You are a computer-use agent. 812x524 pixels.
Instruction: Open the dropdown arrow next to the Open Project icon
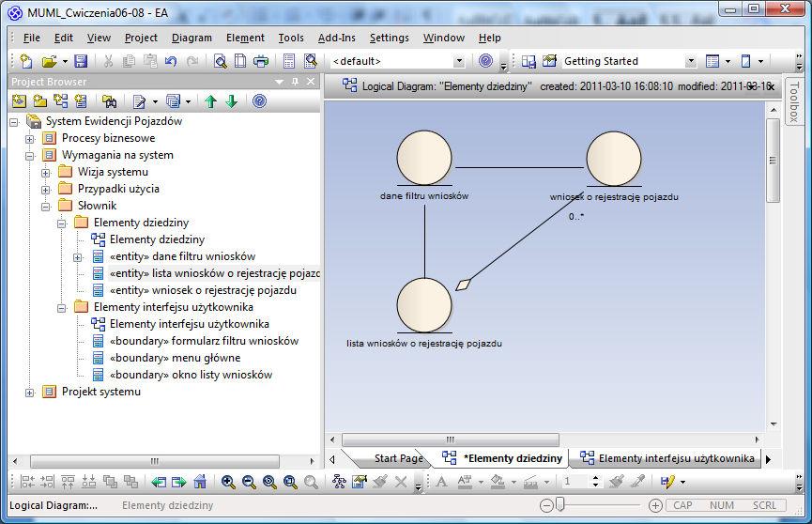pos(66,61)
